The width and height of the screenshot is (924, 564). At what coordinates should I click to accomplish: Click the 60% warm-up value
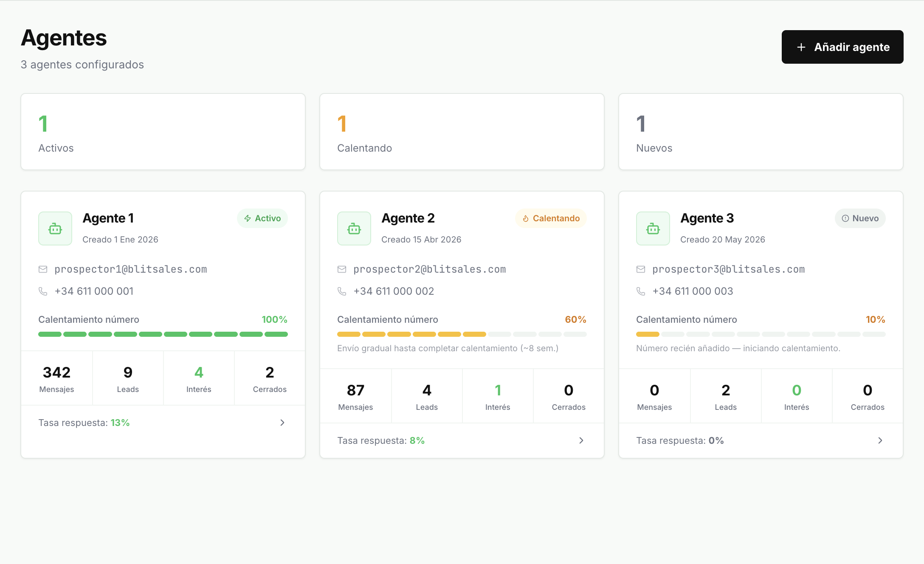[575, 319]
